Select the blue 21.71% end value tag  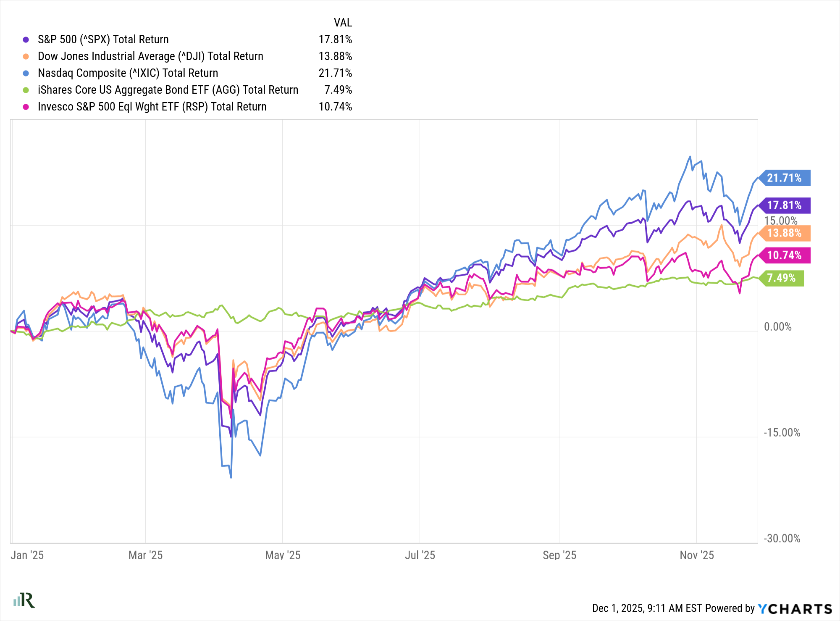[784, 178]
